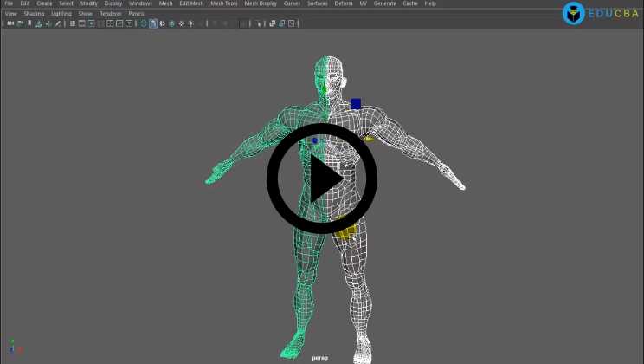
Task: Click the yellow handle near the chest
Action: pos(368,139)
